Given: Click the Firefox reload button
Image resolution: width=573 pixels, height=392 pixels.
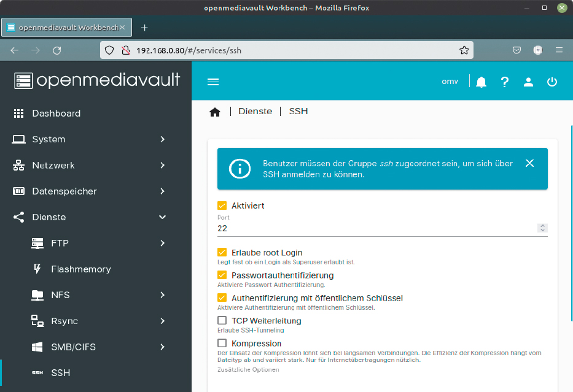Looking at the screenshot, I should pos(57,50).
